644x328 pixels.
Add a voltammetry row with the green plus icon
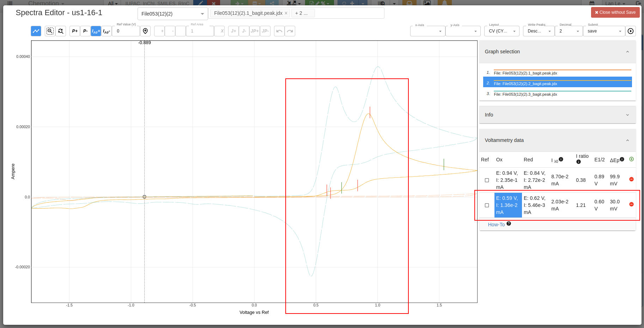pyautogui.click(x=631, y=159)
